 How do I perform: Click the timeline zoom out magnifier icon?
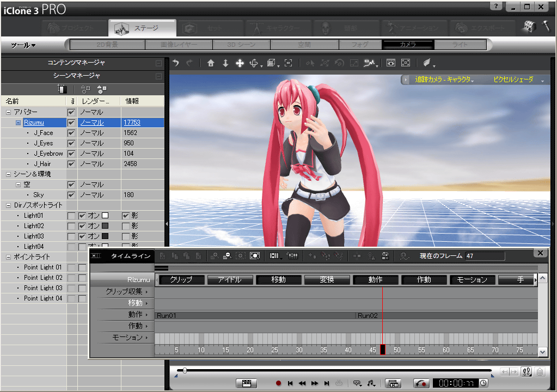228,256
